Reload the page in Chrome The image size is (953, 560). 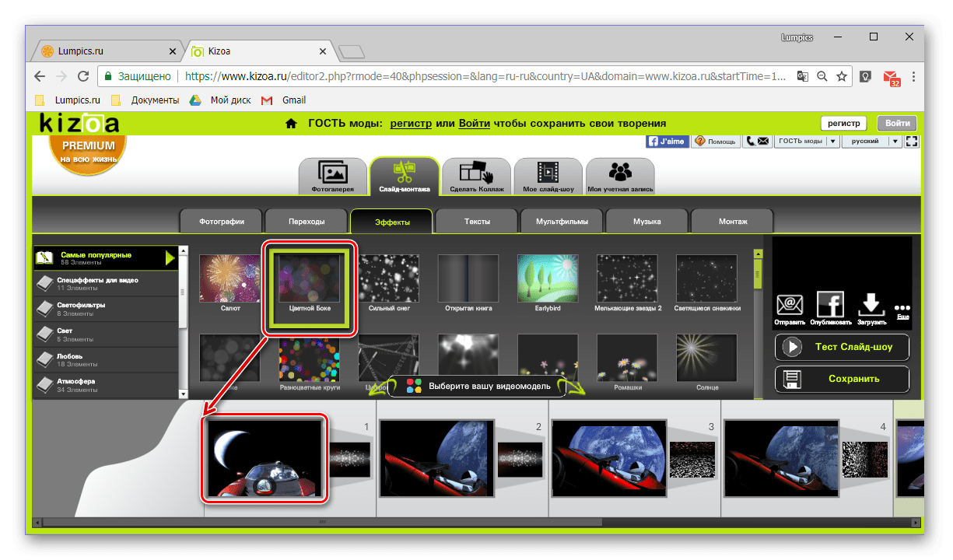click(83, 76)
